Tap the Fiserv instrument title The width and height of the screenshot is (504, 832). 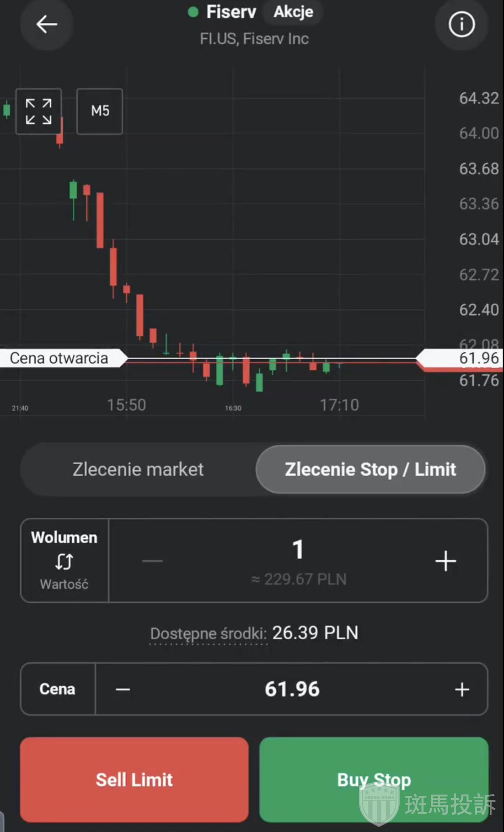[x=231, y=12]
